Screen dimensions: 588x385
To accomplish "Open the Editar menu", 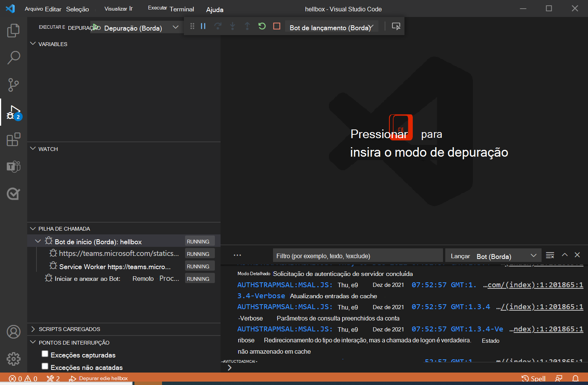I will [53, 9].
